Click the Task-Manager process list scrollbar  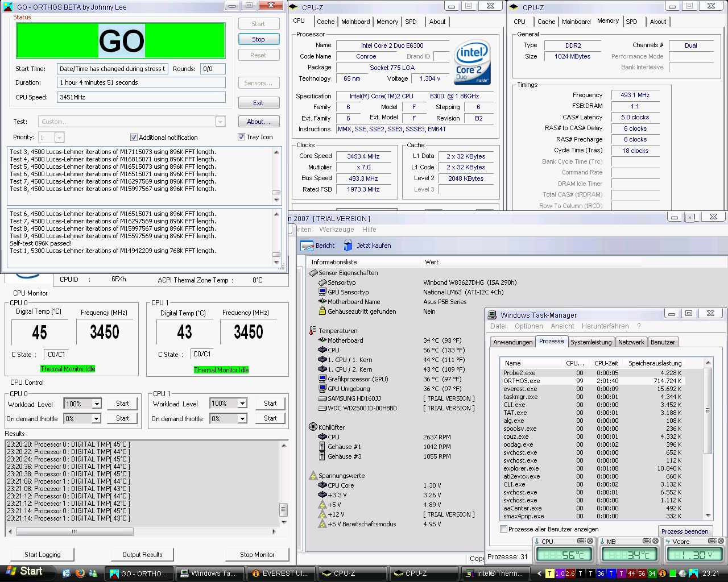coord(708,410)
